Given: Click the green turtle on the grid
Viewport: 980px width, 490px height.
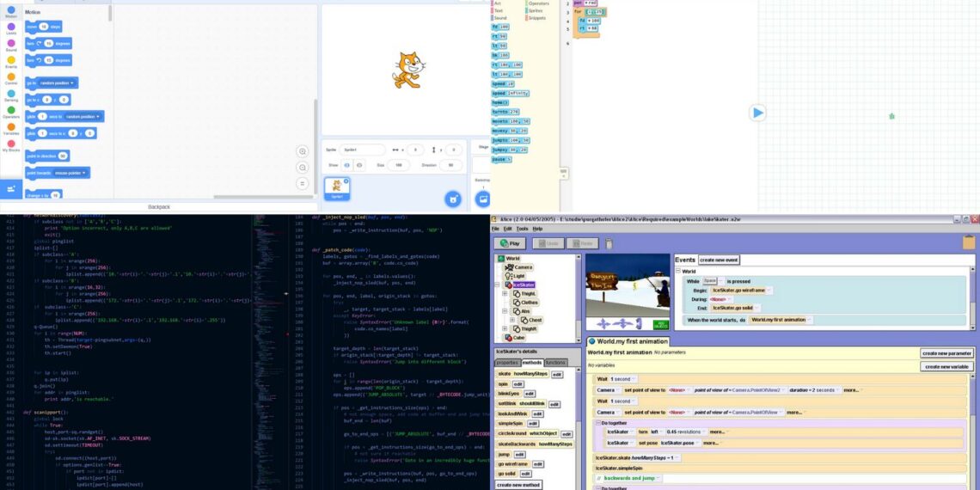Looking at the screenshot, I should 891,116.
